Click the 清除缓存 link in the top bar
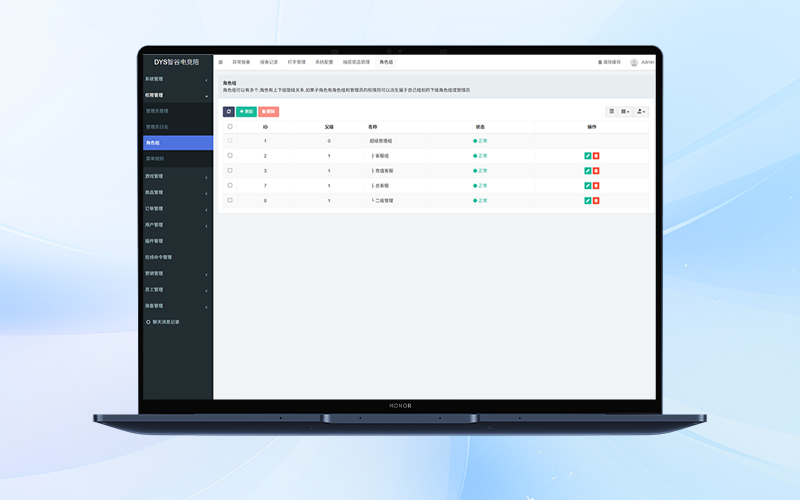The height and width of the screenshot is (500, 800). (609, 62)
